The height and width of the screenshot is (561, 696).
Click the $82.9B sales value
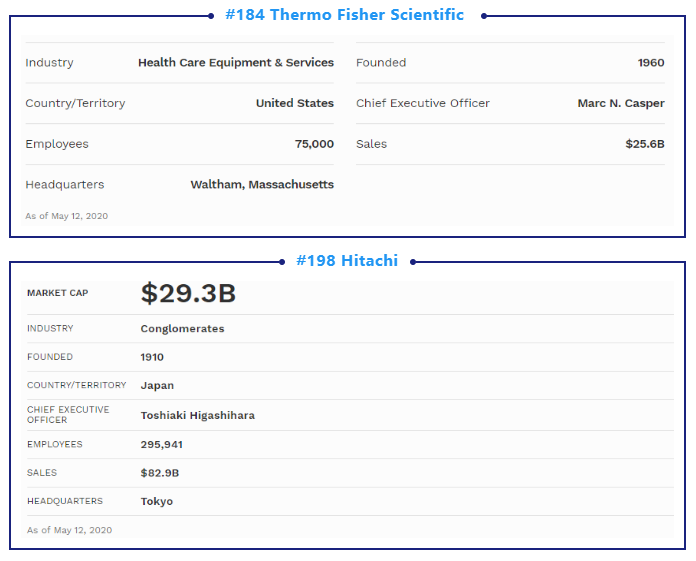(x=159, y=473)
